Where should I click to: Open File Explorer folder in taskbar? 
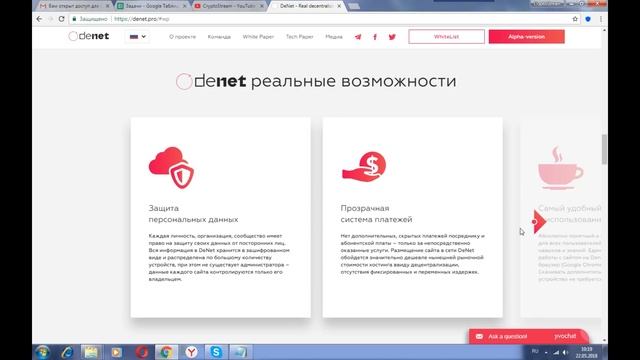(91, 352)
